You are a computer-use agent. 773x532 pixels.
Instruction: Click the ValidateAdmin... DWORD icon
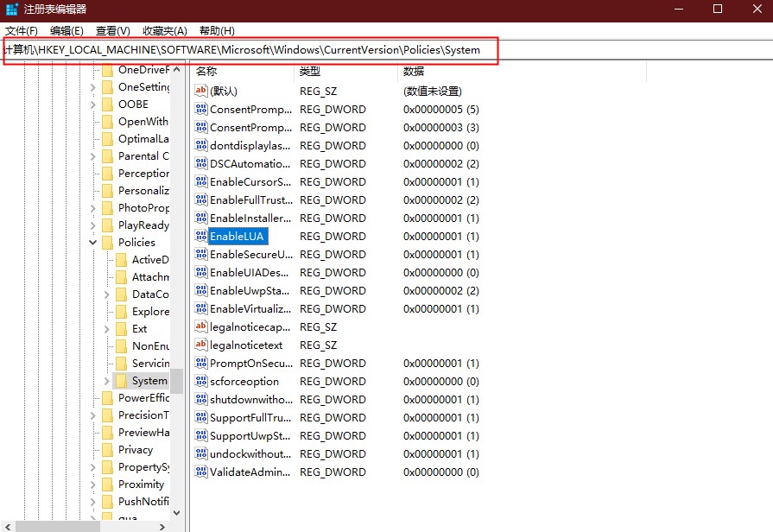tap(200, 472)
